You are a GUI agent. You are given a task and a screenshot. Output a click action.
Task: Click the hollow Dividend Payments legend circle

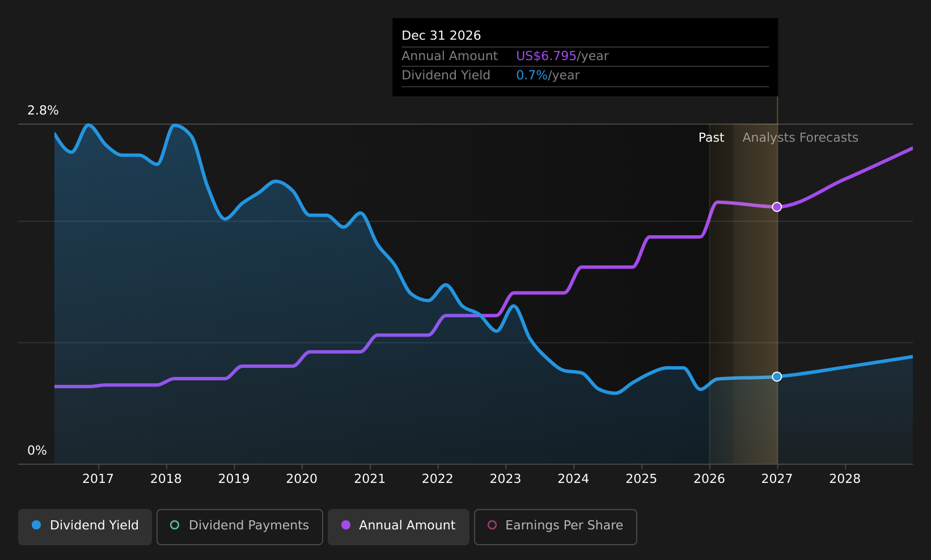click(175, 525)
